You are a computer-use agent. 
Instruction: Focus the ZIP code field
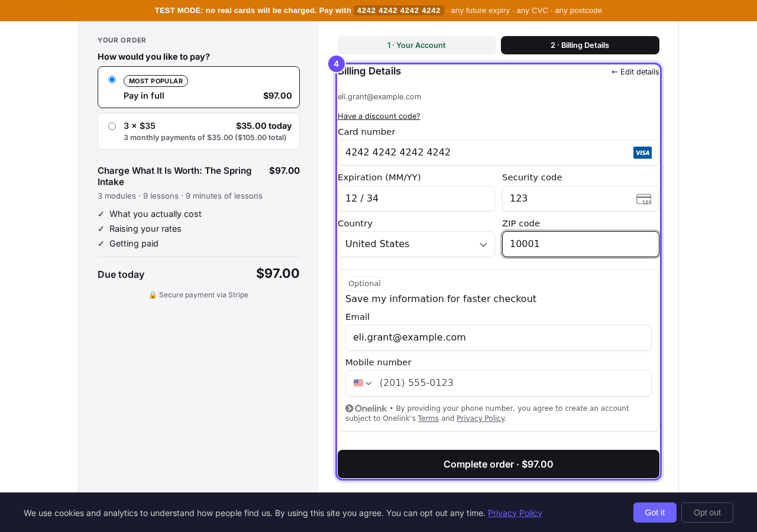pyautogui.click(x=581, y=244)
